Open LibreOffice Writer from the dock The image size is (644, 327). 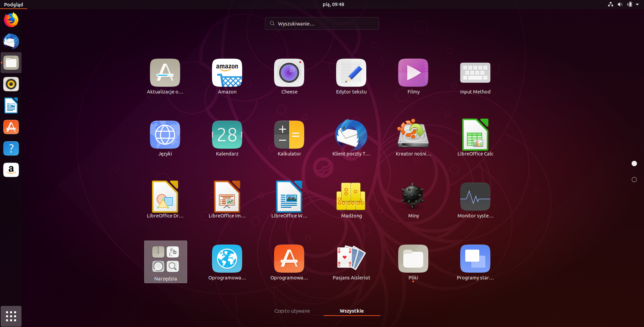point(11,106)
